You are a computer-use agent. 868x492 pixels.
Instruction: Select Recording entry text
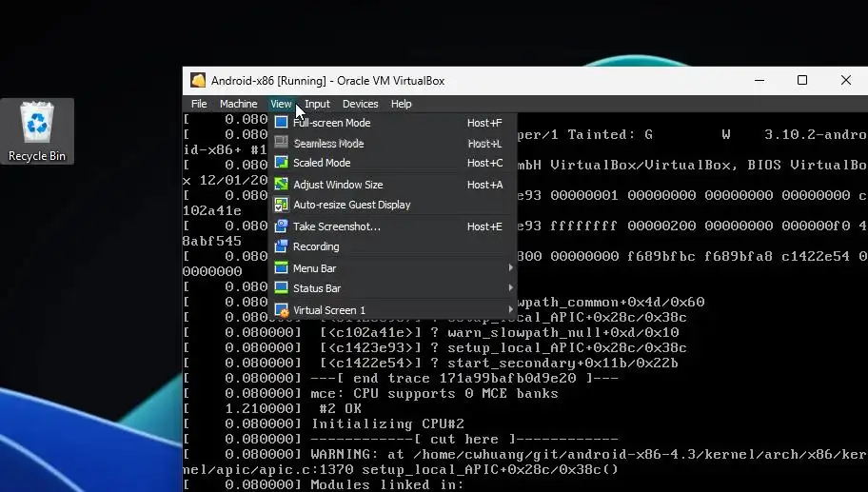[x=316, y=246]
